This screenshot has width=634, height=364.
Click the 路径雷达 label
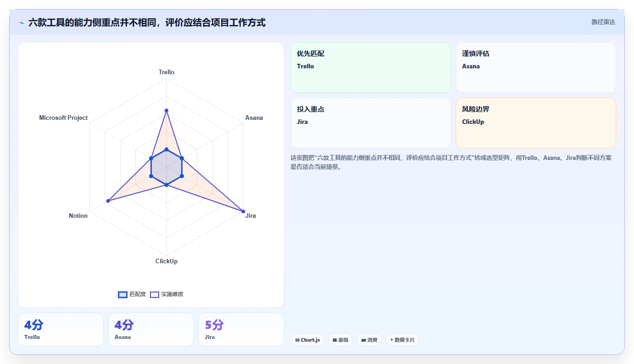(603, 22)
